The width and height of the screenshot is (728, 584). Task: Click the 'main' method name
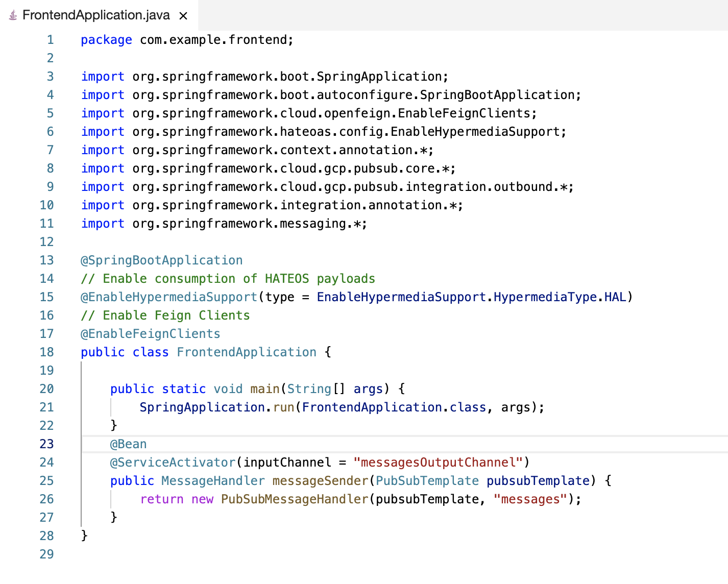(265, 389)
